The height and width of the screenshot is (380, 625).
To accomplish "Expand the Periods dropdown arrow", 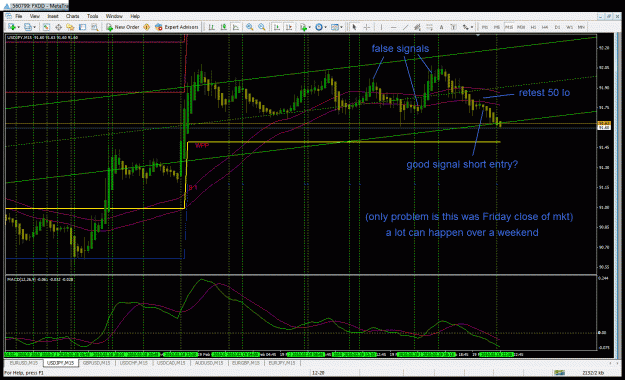I will (x=326, y=27).
